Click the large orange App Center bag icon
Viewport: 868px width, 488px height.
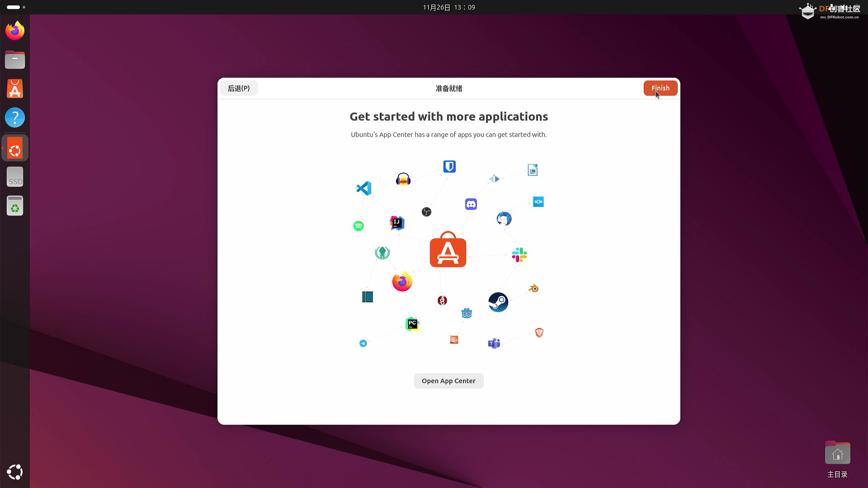tap(448, 250)
